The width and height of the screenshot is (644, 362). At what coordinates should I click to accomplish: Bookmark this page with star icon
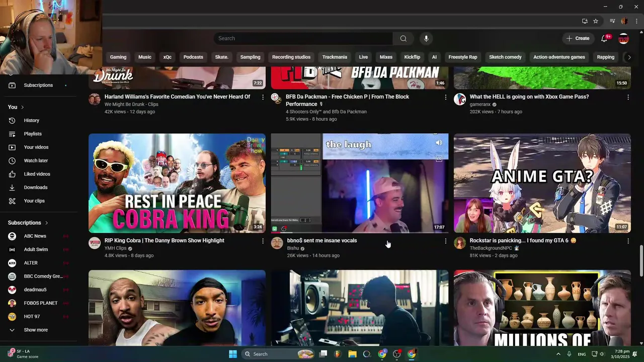(596, 21)
